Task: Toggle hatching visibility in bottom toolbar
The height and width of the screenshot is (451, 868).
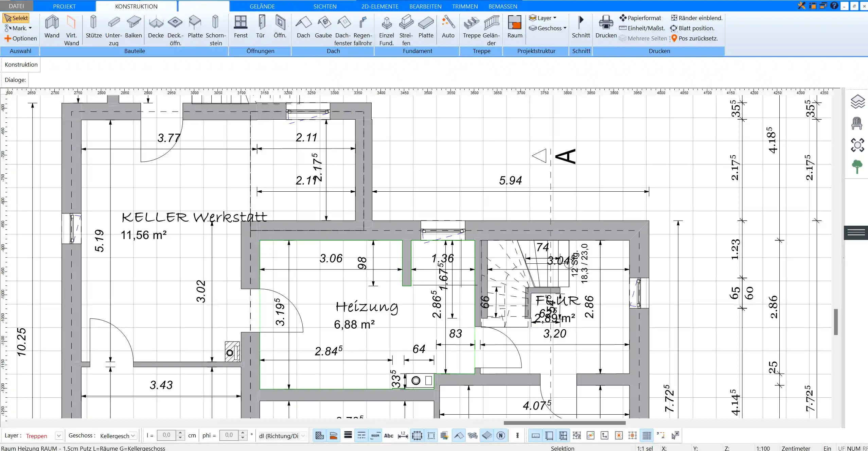Action: [x=320, y=436]
